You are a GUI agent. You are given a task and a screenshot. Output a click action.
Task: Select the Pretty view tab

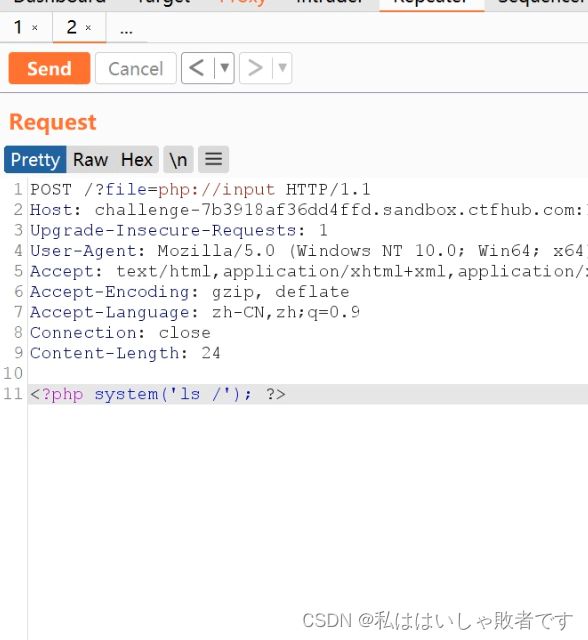click(35, 160)
